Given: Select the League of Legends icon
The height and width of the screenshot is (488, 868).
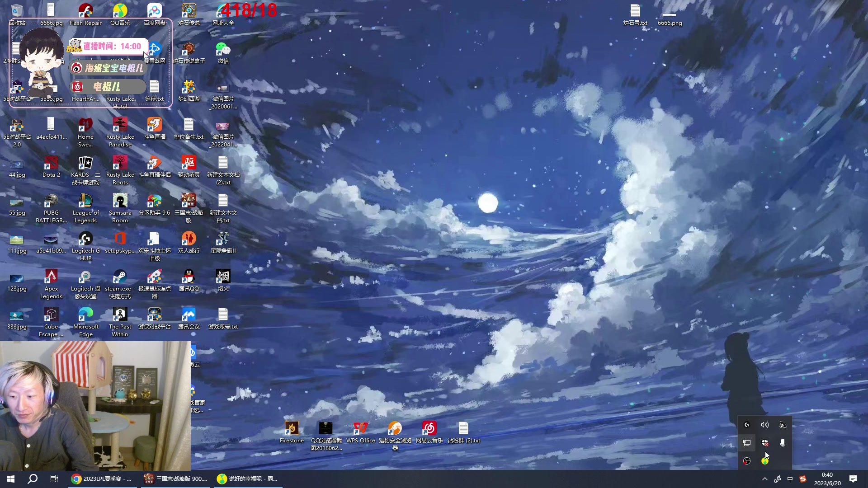Looking at the screenshot, I should click(85, 208).
